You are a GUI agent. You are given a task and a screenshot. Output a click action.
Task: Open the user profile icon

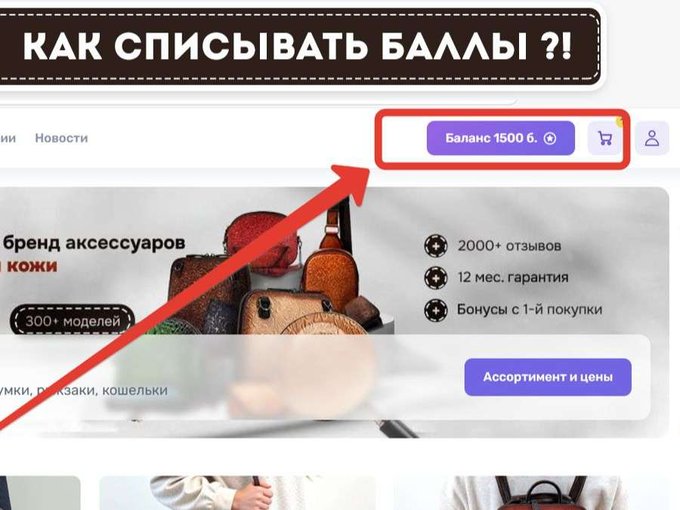click(x=652, y=138)
